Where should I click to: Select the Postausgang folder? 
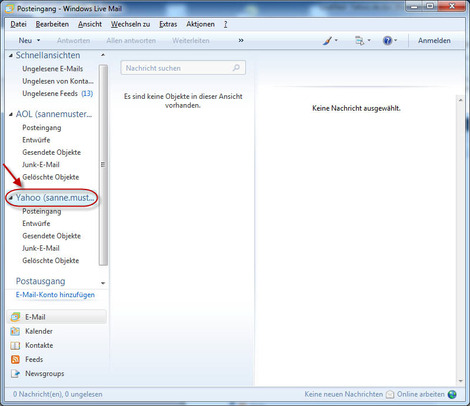pyautogui.click(x=40, y=281)
